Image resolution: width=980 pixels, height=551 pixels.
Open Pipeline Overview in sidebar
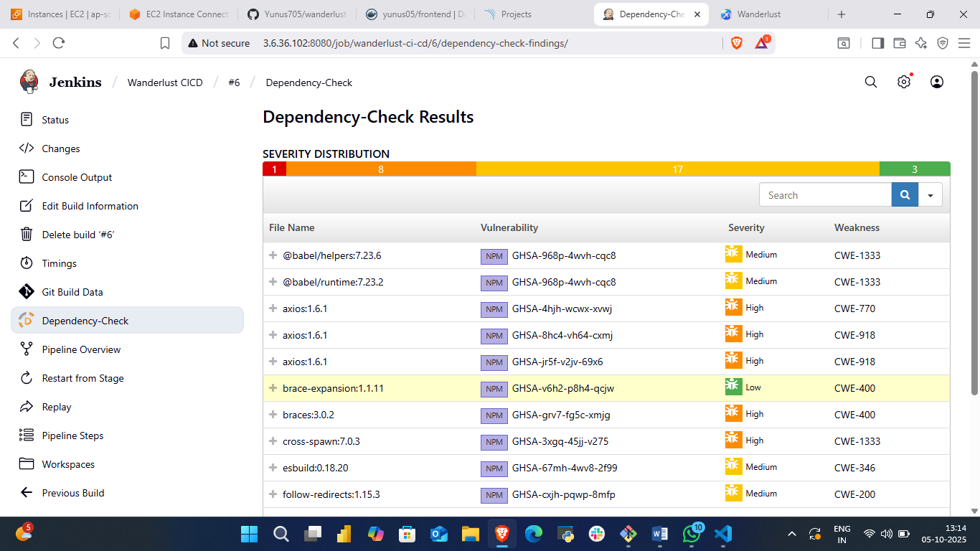click(81, 349)
